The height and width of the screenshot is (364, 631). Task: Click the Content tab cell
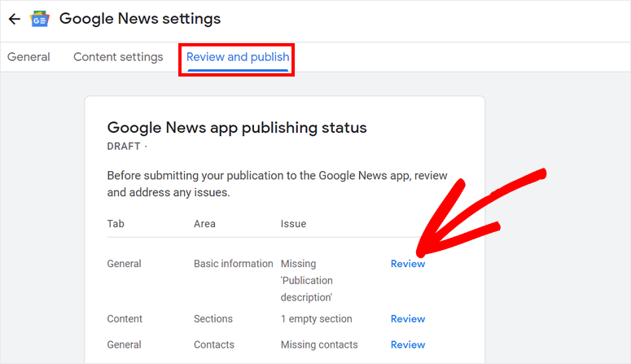125,319
